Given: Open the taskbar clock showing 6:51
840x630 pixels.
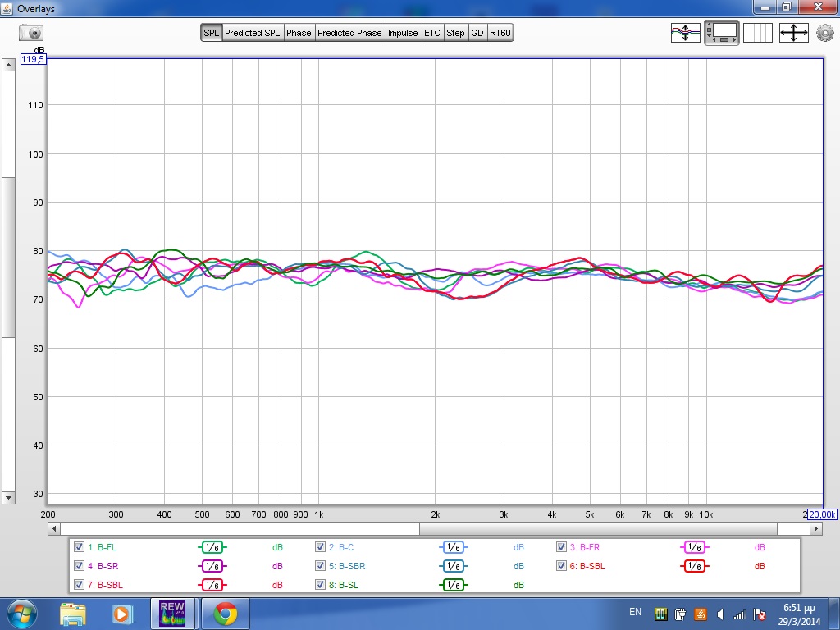Looking at the screenshot, I should point(799,614).
